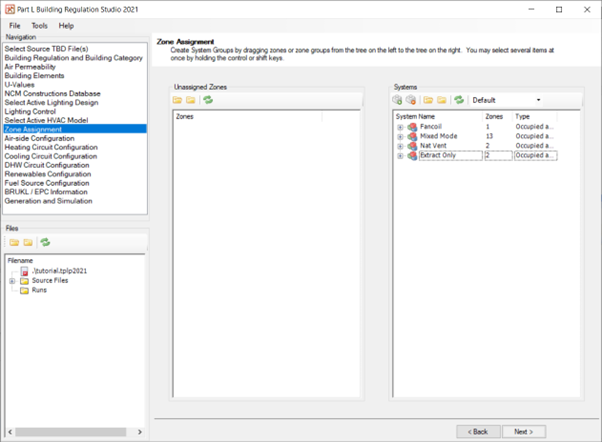Image resolution: width=602 pixels, height=442 pixels.
Task: Expand the Extract Only system node
Action: click(400, 156)
